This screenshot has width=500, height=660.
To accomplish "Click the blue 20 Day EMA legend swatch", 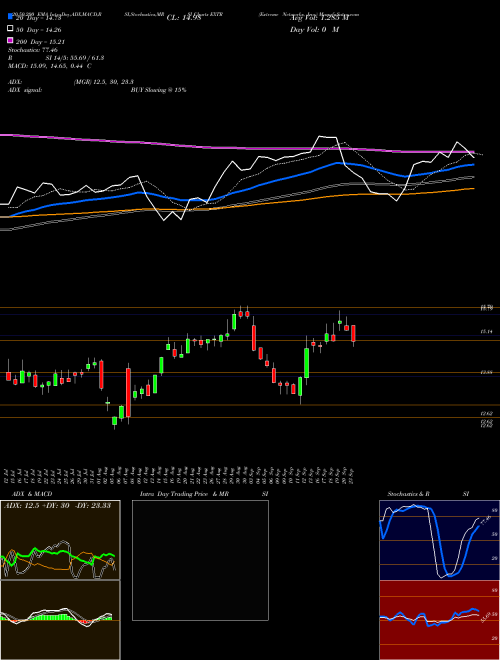I will 11,17.
